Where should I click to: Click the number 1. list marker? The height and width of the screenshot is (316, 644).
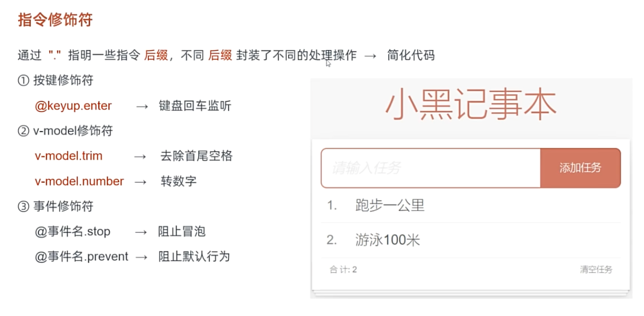click(x=332, y=206)
